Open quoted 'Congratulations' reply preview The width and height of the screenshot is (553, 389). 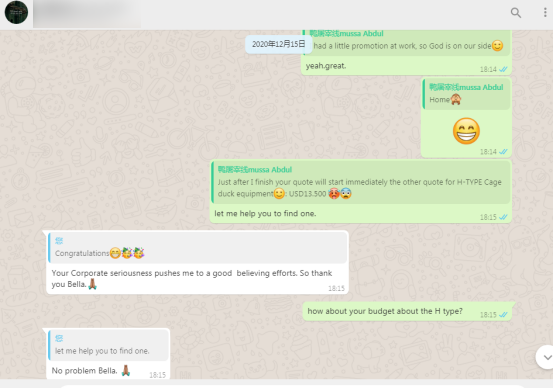pos(198,248)
